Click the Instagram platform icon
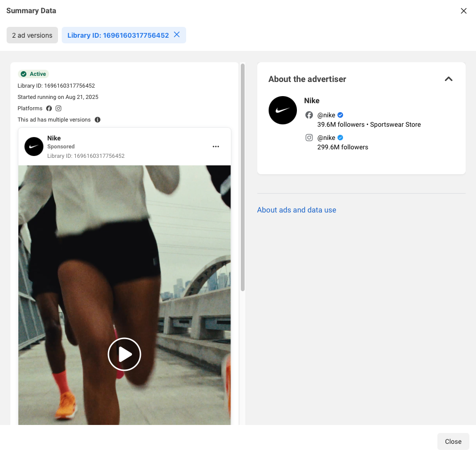The height and width of the screenshot is (457, 476). (x=58, y=108)
